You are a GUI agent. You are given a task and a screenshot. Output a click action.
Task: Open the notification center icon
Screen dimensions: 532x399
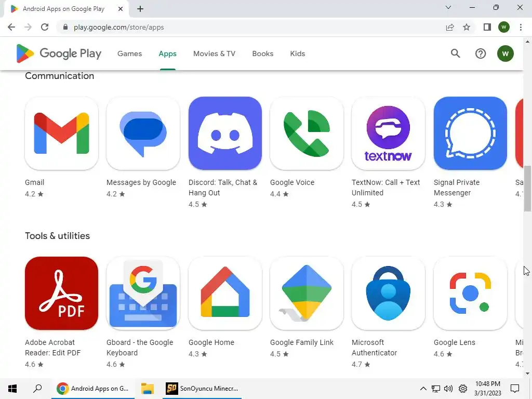pos(515,389)
